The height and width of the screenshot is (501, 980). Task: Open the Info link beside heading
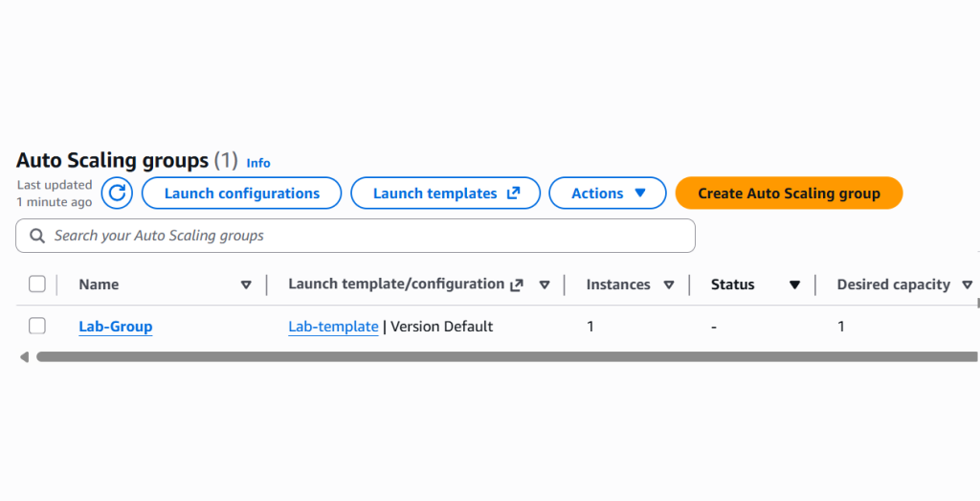point(258,163)
